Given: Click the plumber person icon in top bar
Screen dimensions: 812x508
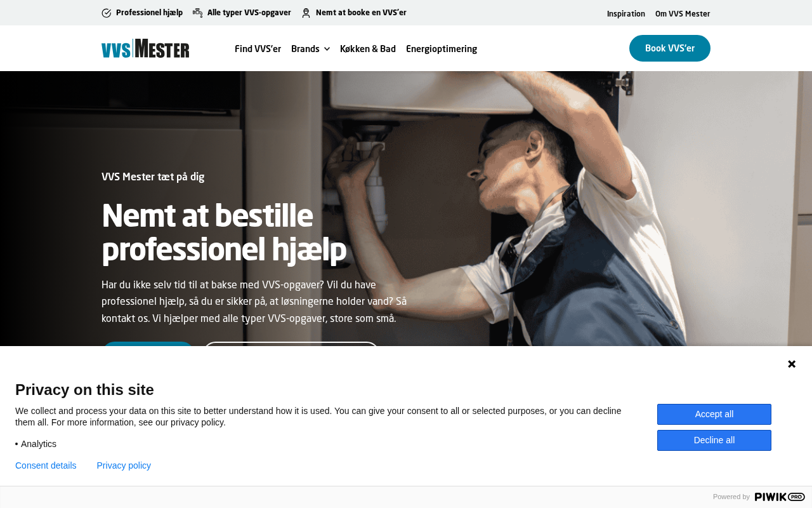Looking at the screenshot, I should pos(306,13).
